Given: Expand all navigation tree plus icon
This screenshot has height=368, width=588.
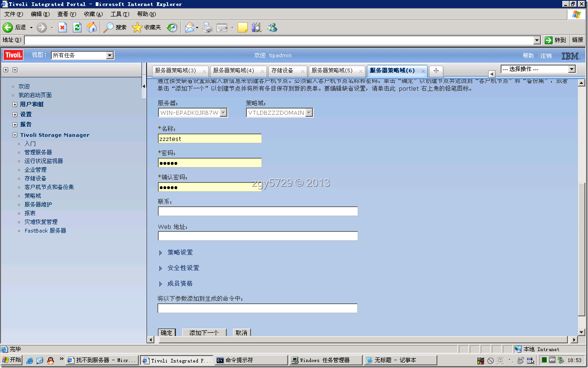Looking at the screenshot, I should coord(6,70).
